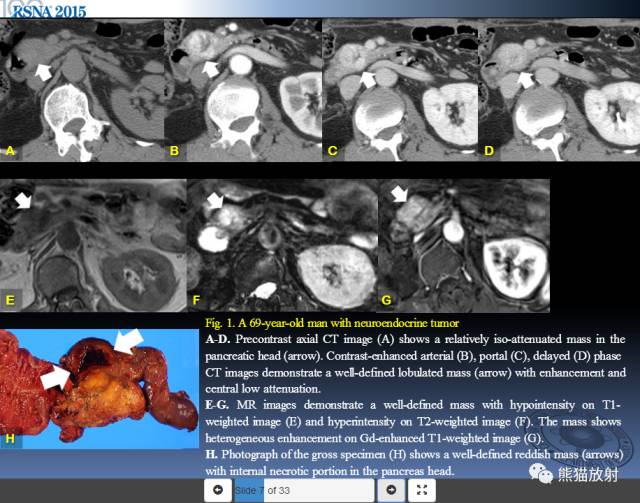Screen dimensions: 640x503
Task: Open arterial phase CT image B
Action: [243, 90]
